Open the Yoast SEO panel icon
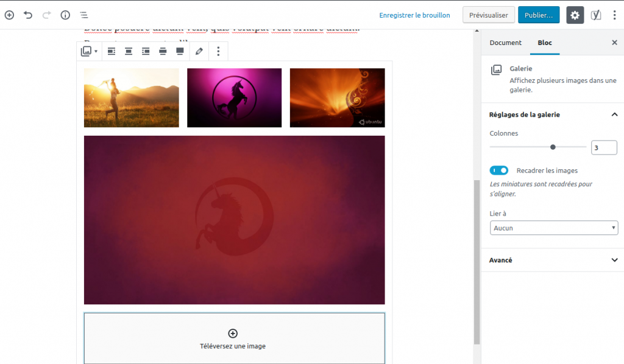Viewport: 624px width, 364px height. click(596, 15)
